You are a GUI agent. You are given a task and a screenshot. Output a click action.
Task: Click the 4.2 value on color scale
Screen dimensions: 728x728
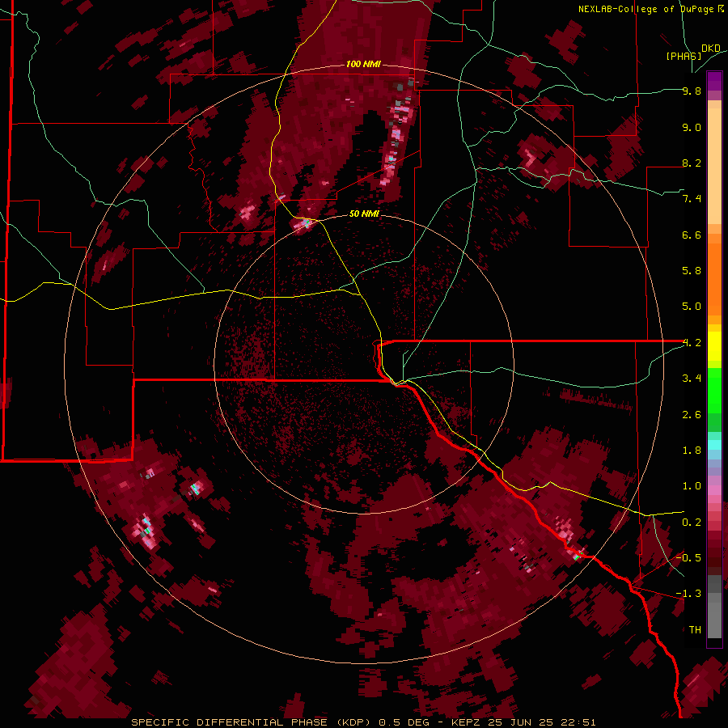692,343
